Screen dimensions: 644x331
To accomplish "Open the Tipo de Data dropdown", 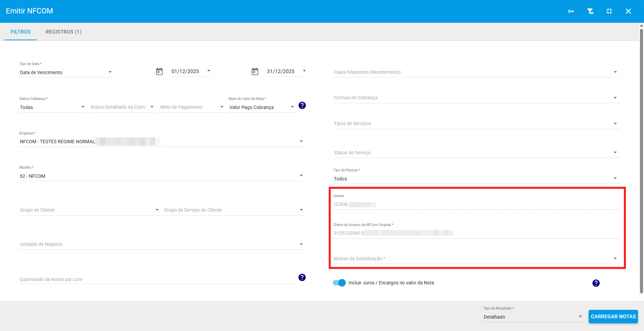I will pyautogui.click(x=67, y=72).
